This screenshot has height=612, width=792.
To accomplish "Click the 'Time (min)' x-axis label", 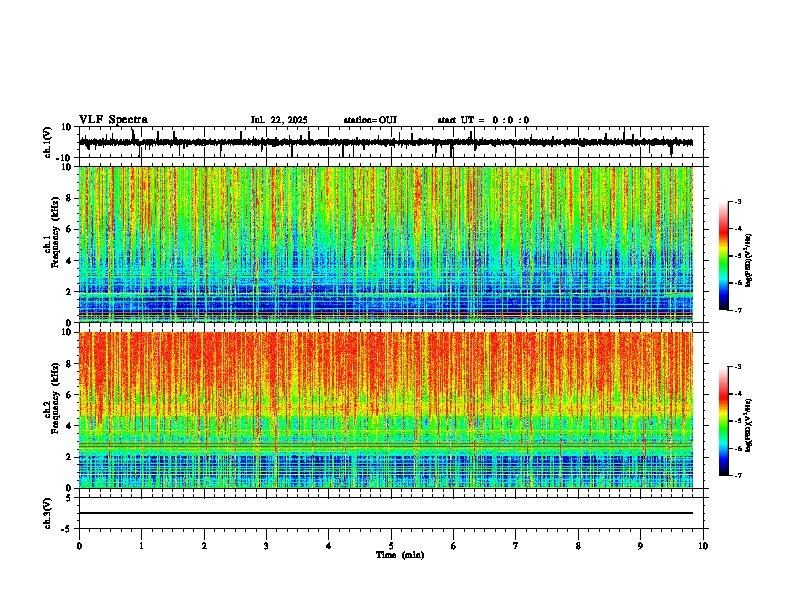I will (x=400, y=555).
